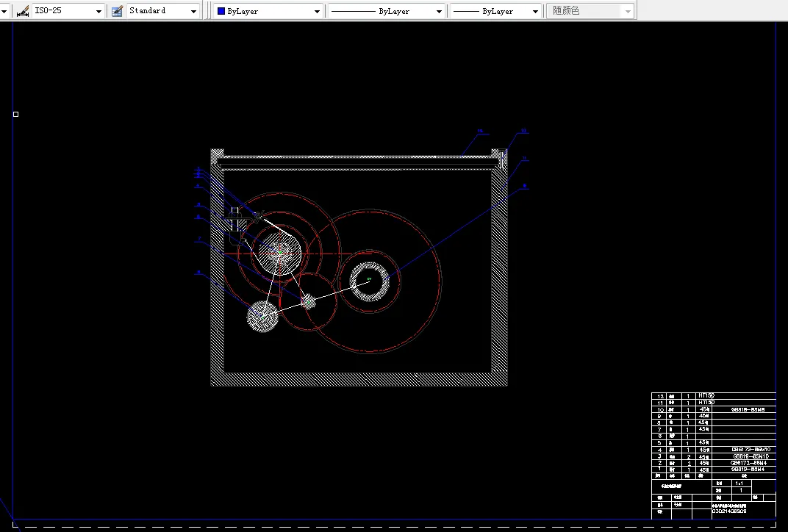
Task: Select the hatched cam at gear center
Action: tap(279, 254)
